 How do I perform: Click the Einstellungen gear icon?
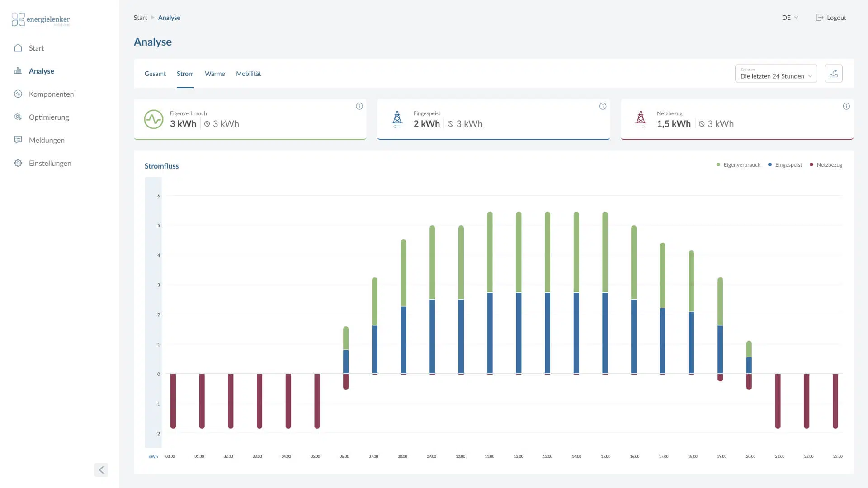tap(18, 163)
